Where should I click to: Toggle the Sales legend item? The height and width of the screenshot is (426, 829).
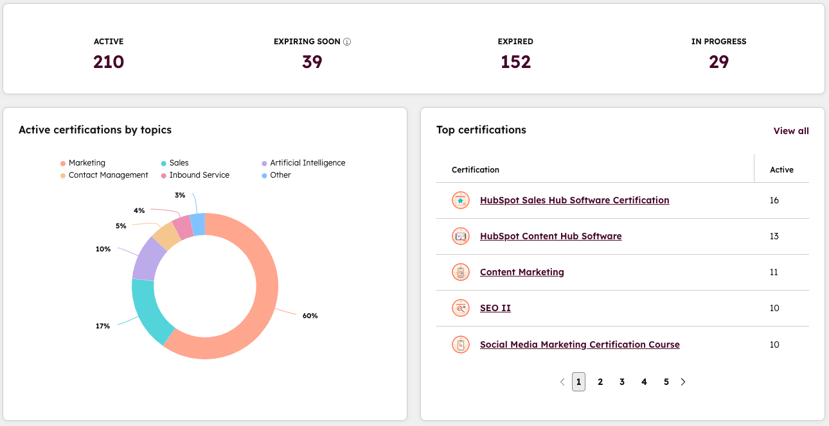[175, 163]
